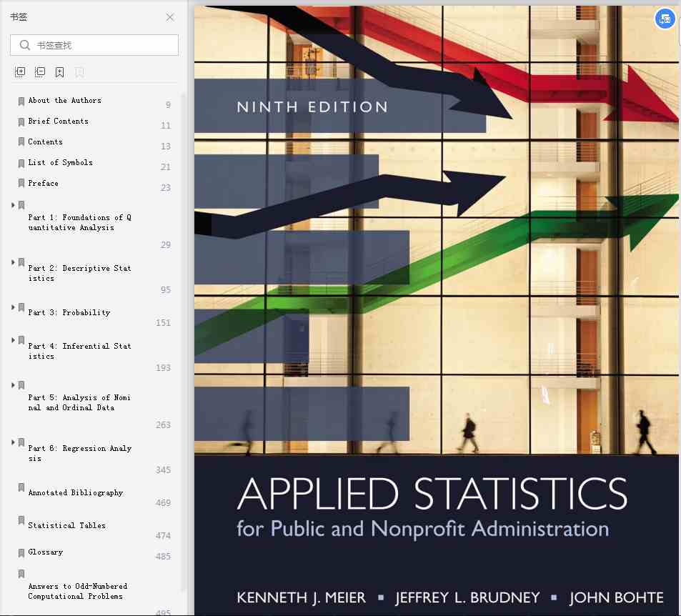Click the bookmark icon beside Annotated Bibliography
Image resolution: width=681 pixels, height=616 pixels.
pos(21,487)
